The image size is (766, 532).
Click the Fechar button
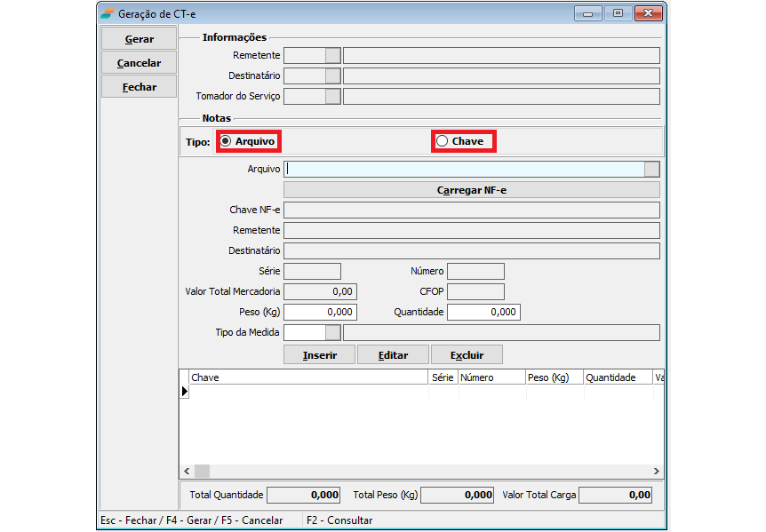(x=139, y=87)
